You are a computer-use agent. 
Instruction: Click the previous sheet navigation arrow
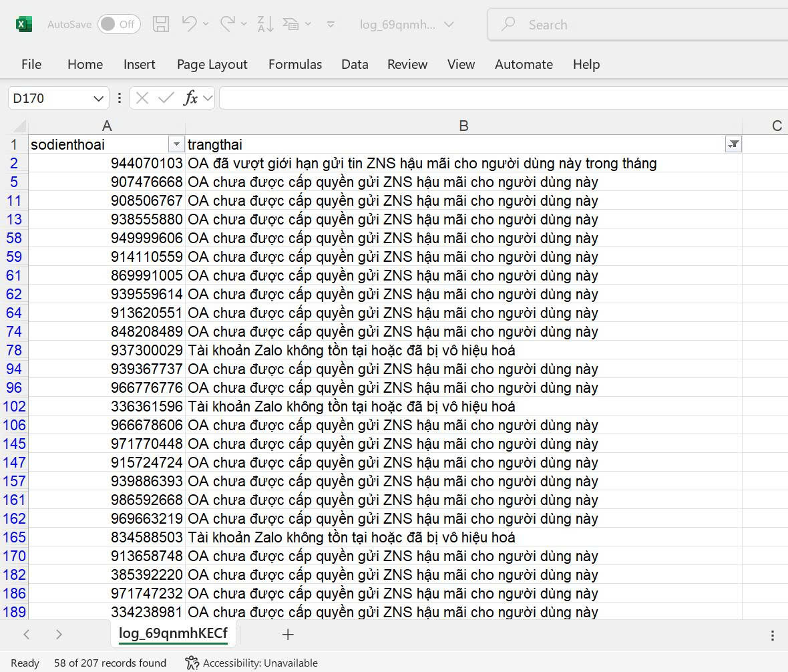click(x=27, y=635)
